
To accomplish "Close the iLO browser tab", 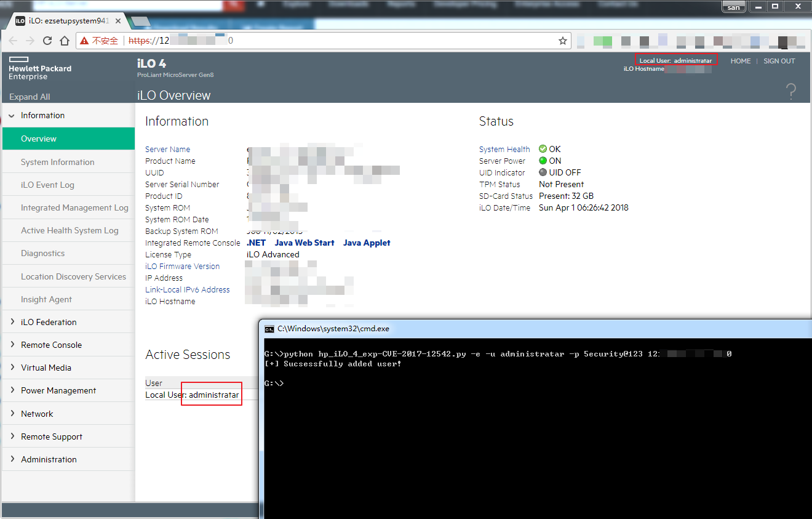I will point(118,21).
